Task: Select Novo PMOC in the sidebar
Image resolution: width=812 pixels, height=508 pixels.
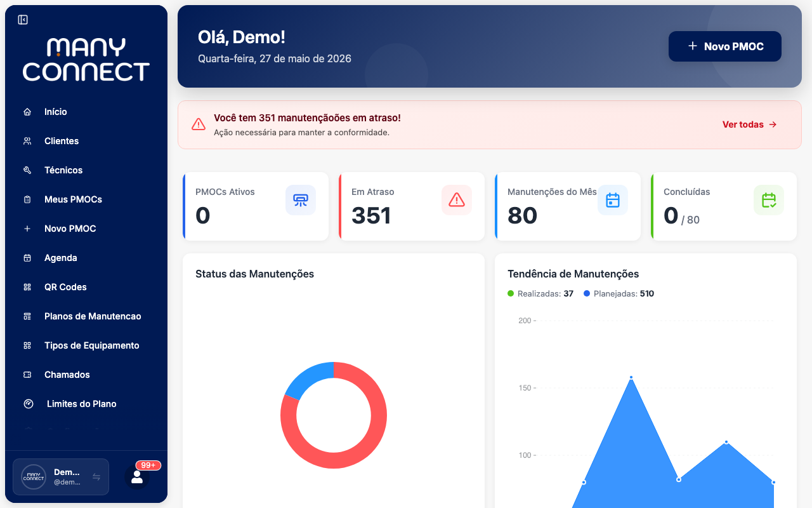Action: click(86, 229)
